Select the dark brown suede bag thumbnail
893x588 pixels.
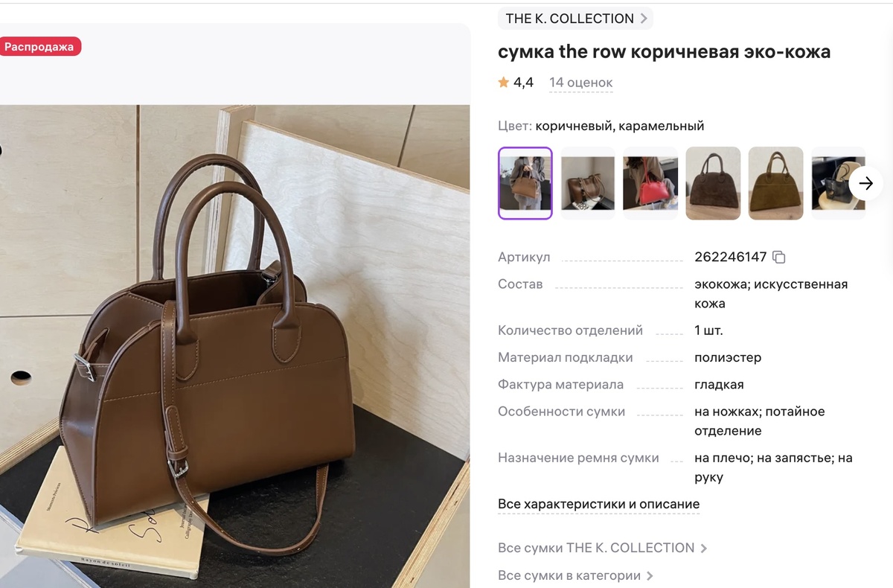[x=713, y=183]
